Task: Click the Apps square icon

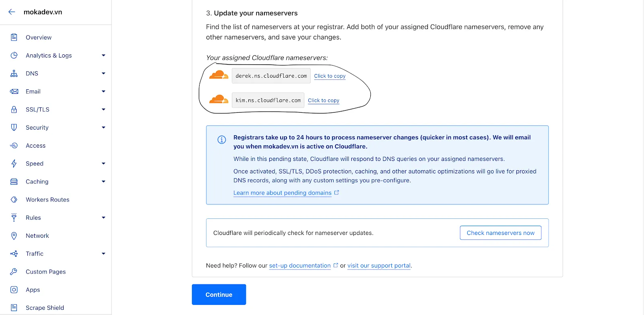Action: coord(14,290)
